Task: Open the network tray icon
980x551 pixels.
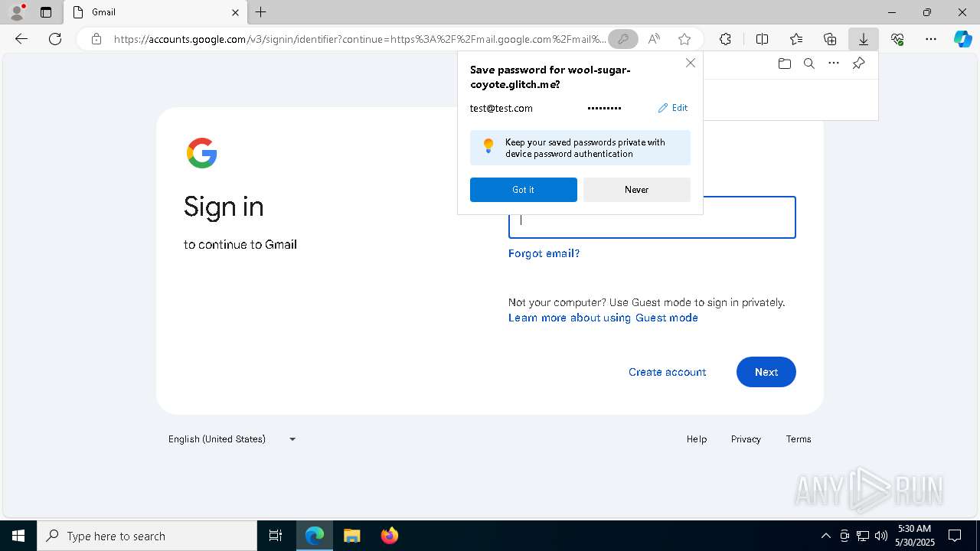Action: (x=863, y=536)
